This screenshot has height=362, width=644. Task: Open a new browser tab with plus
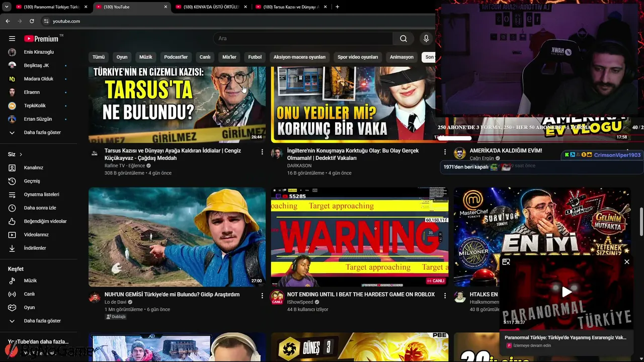(337, 7)
